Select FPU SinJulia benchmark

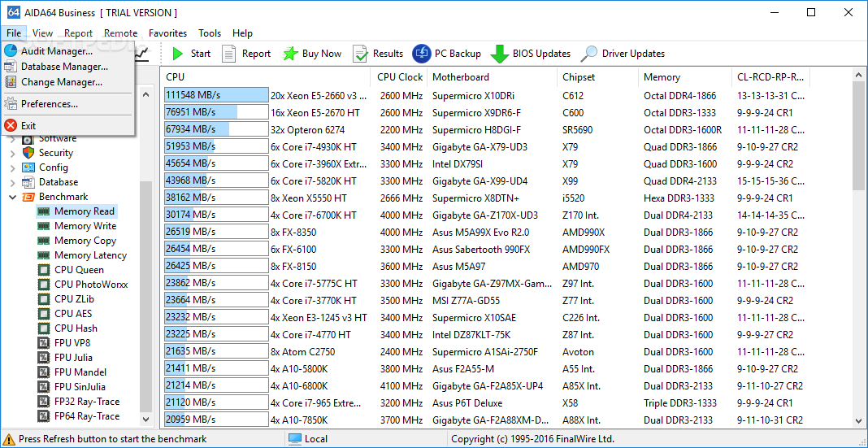(x=80, y=386)
